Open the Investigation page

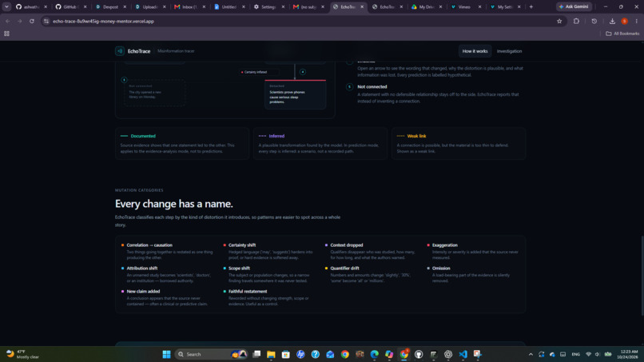[509, 51]
